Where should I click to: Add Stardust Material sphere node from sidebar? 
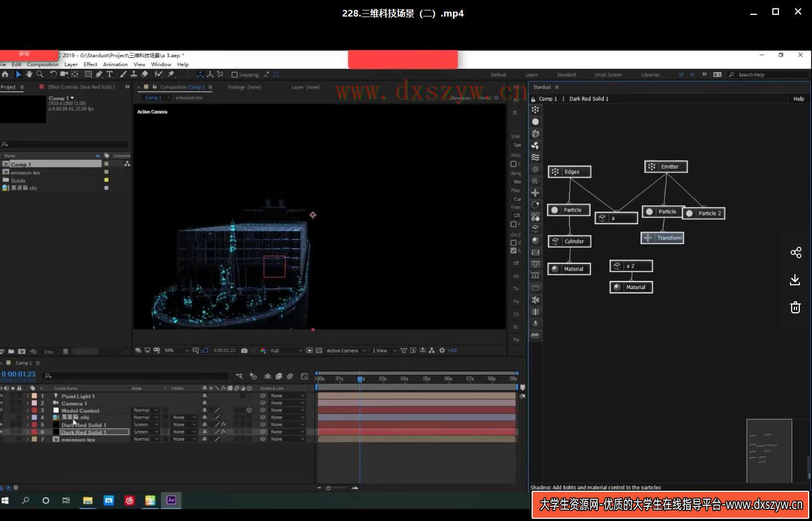click(x=535, y=241)
